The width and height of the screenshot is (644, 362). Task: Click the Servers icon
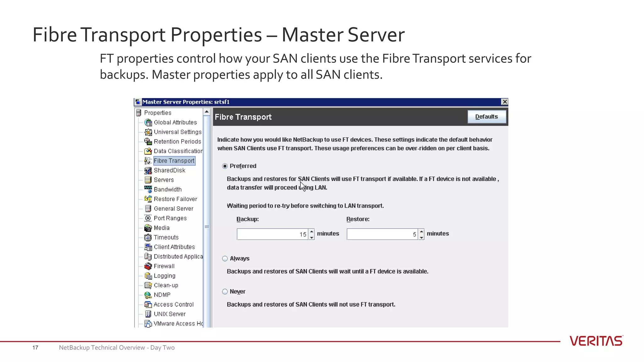pos(148,180)
